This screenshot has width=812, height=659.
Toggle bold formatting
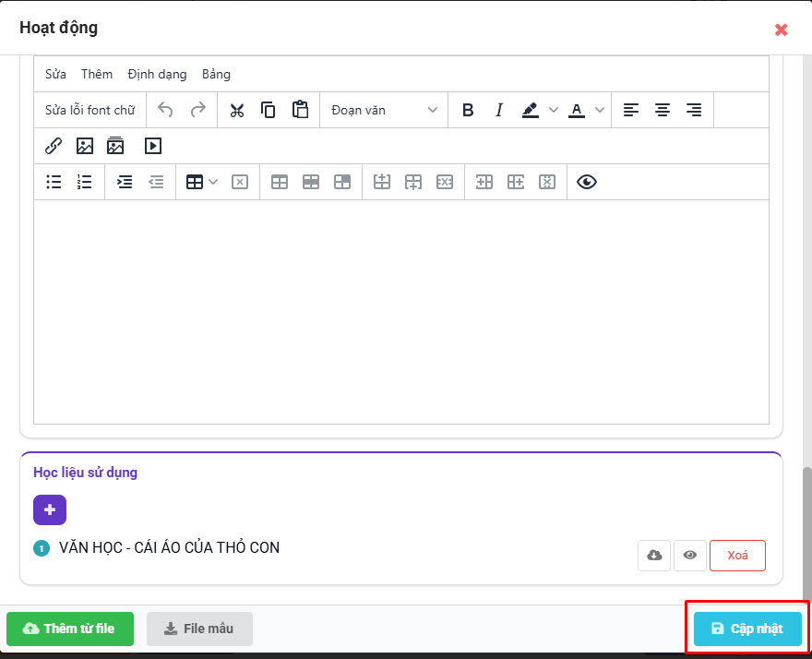pyautogui.click(x=468, y=110)
